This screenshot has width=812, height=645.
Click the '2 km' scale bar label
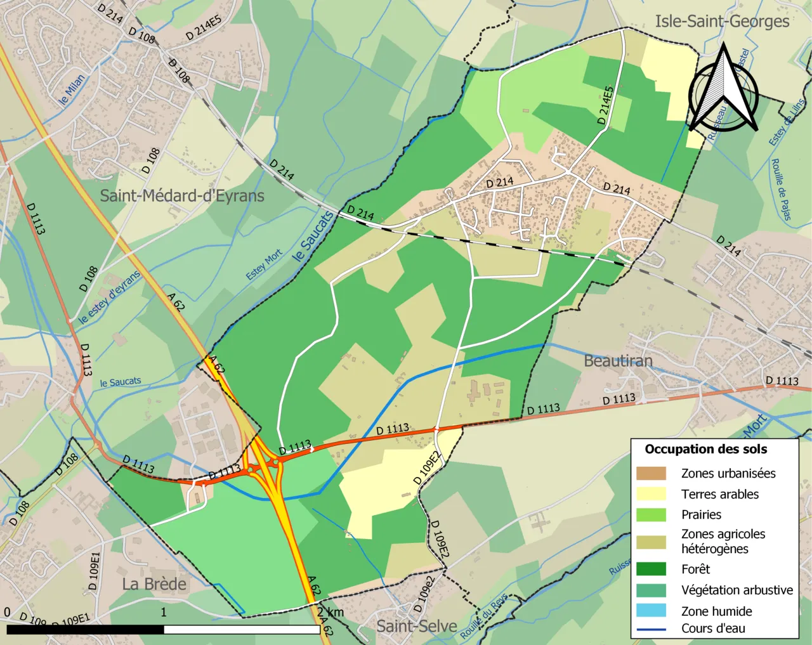click(x=331, y=612)
